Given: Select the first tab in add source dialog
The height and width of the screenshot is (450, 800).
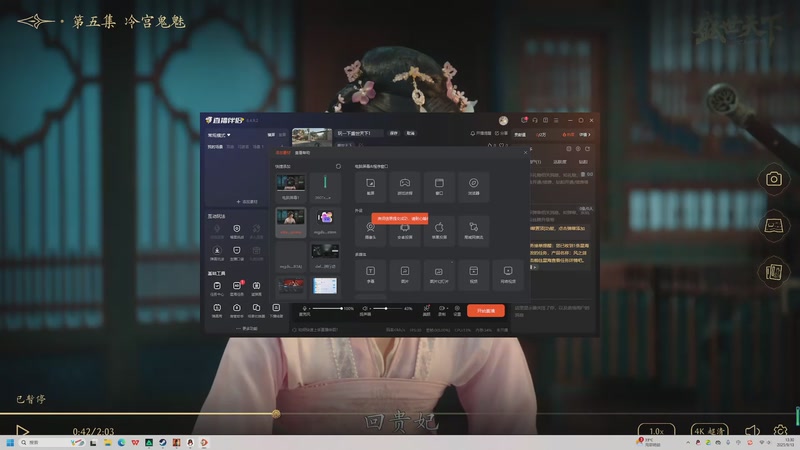Looking at the screenshot, I should pyautogui.click(x=283, y=153).
